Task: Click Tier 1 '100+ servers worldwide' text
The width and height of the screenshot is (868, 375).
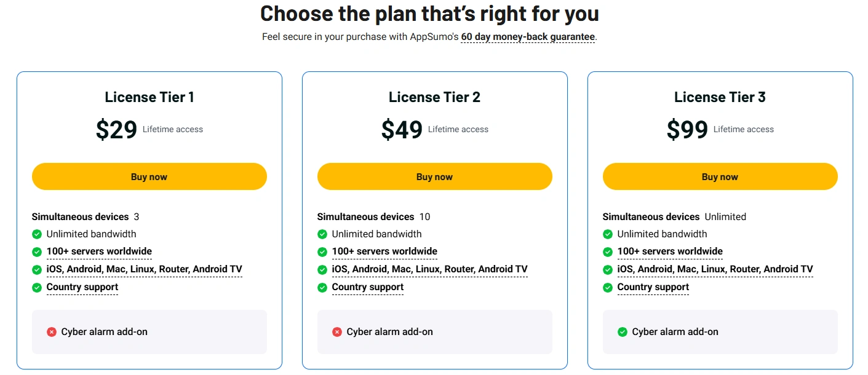Action: tap(99, 251)
